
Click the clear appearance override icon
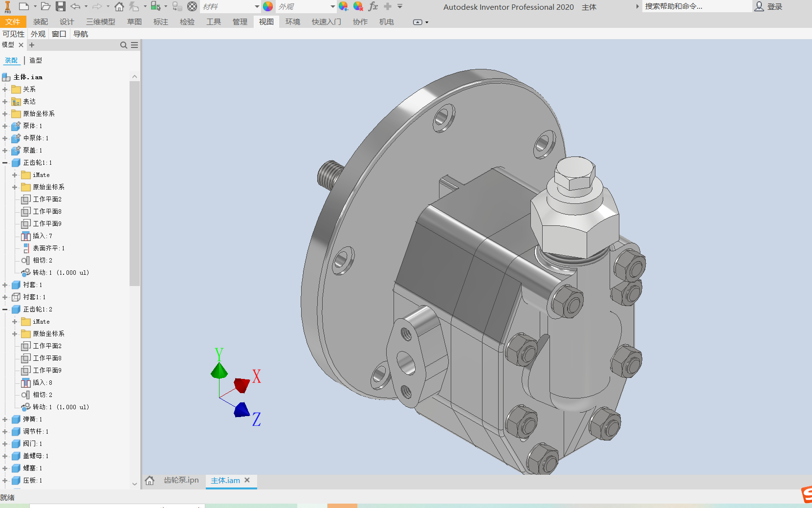point(358,6)
